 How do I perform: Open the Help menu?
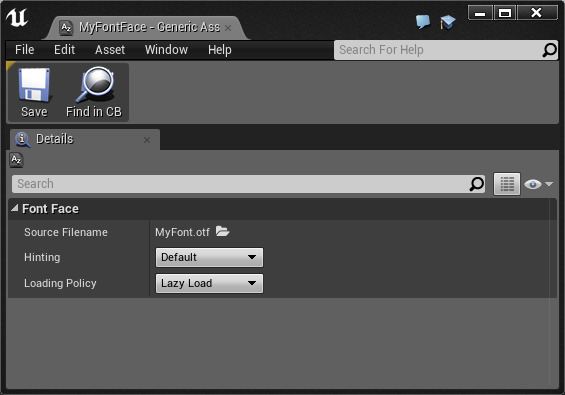219,50
